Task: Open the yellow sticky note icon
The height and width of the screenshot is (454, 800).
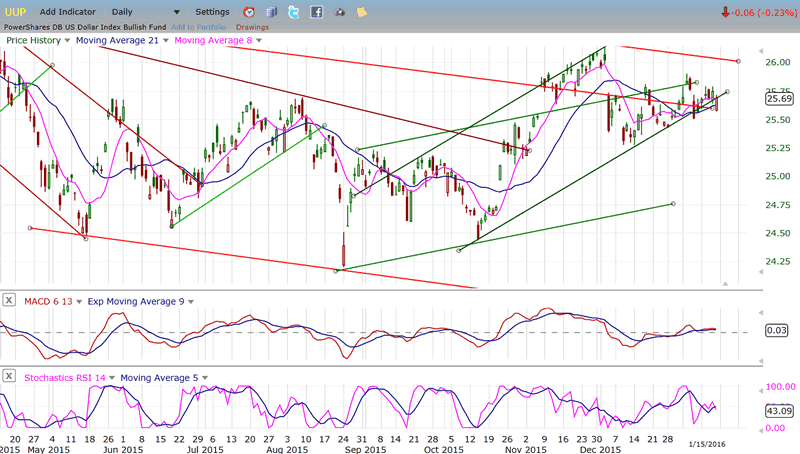Action: tap(362, 12)
